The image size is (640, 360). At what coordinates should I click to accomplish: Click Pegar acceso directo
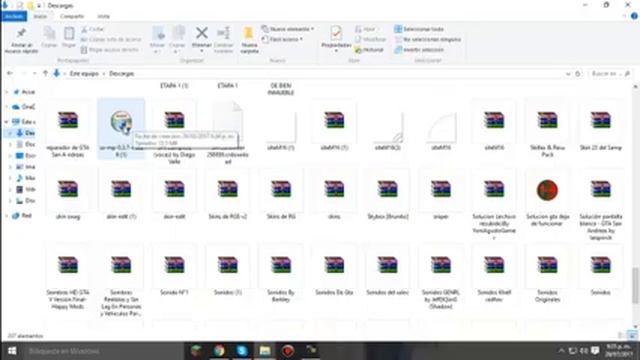(x=110, y=50)
